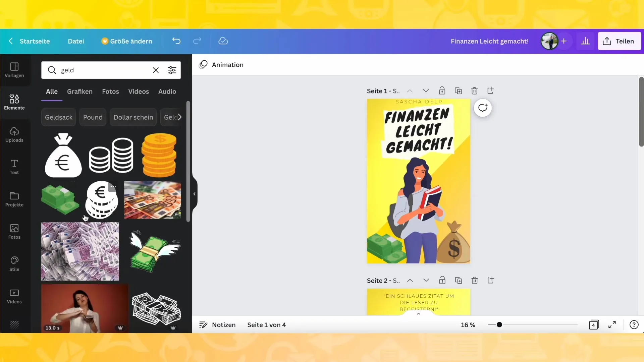Click the Fotos panel icon
This screenshot has width=644, height=362.
click(x=14, y=231)
